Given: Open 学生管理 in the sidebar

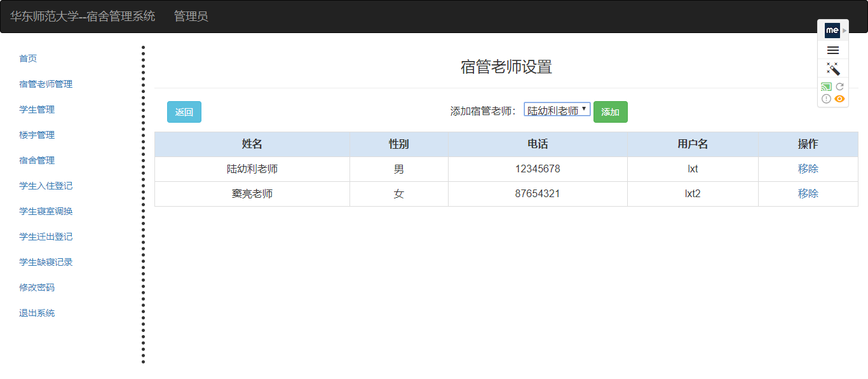Looking at the screenshot, I should 37,109.
